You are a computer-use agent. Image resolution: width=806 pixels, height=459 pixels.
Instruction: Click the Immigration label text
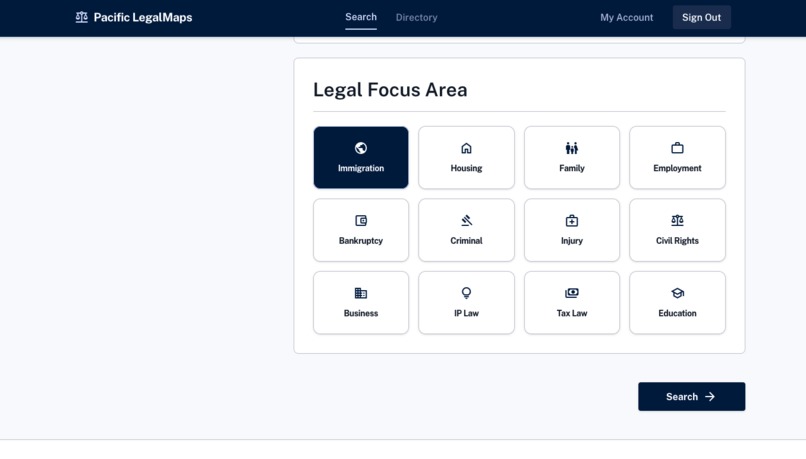point(361,168)
